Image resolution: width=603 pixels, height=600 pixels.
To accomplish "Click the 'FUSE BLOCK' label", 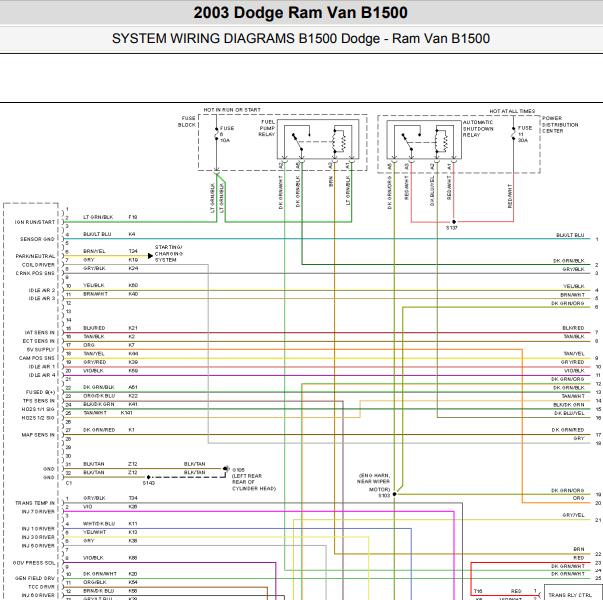I will 187,122.
